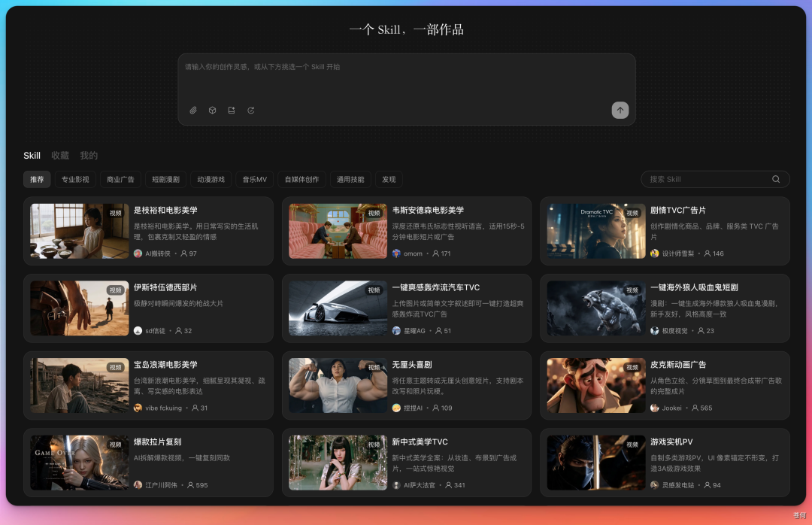Click the 设计师雪梨 author avatar

click(x=655, y=253)
